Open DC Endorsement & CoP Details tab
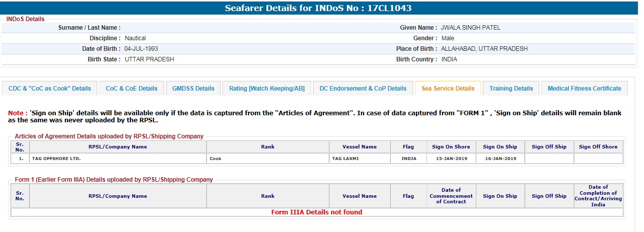Image resolution: width=644 pixels, height=232 pixels. coord(363,89)
